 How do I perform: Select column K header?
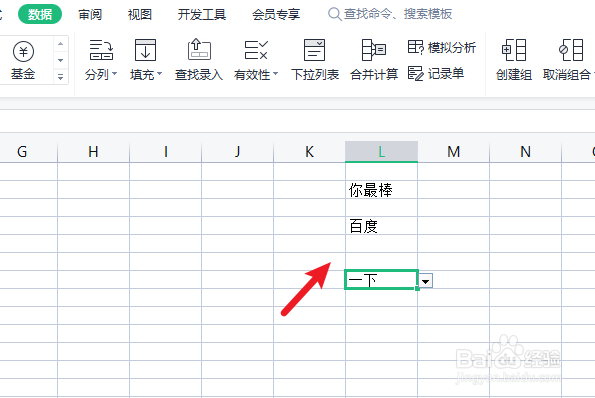pos(309,152)
